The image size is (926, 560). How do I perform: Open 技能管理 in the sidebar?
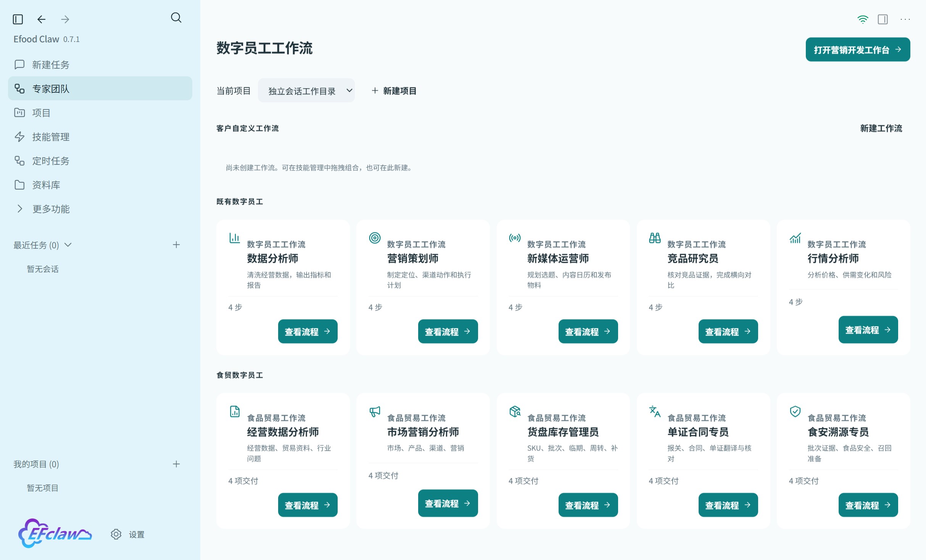[100, 137]
